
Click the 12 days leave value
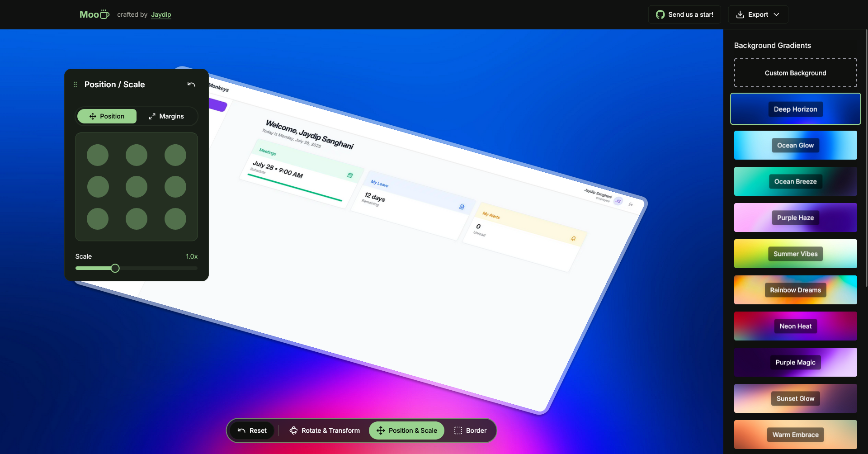tap(375, 197)
